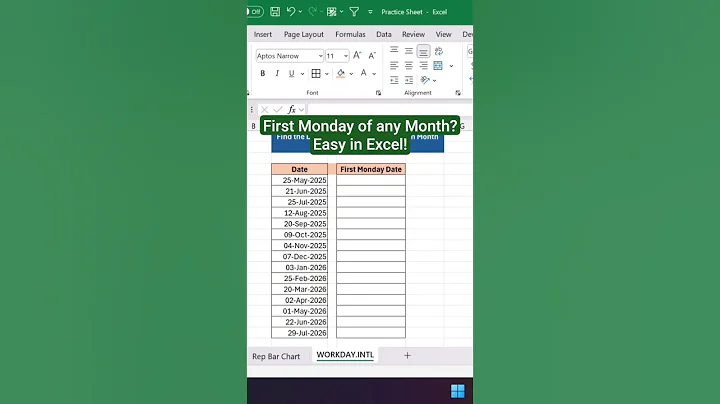The width and height of the screenshot is (720, 404).
Task: Click Insert Function fx icon
Action: pyautogui.click(x=292, y=109)
